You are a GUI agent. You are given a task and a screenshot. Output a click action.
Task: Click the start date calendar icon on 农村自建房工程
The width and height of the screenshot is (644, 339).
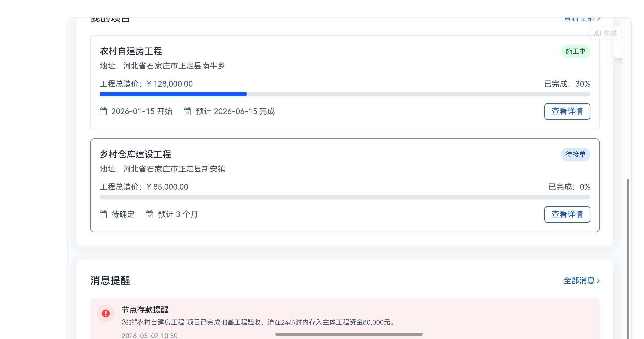103,111
